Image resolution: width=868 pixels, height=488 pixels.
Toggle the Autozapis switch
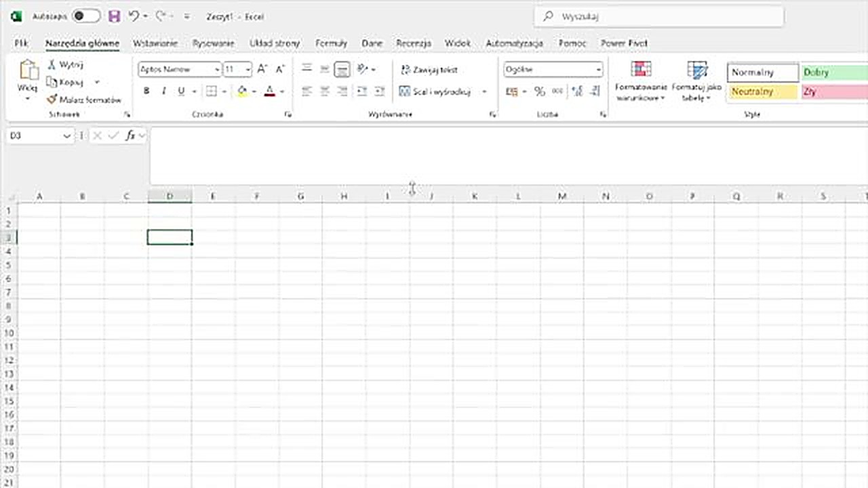pyautogui.click(x=85, y=16)
